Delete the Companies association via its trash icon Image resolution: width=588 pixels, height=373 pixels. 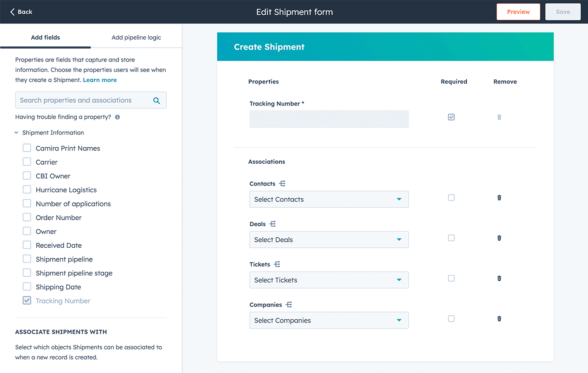point(499,318)
